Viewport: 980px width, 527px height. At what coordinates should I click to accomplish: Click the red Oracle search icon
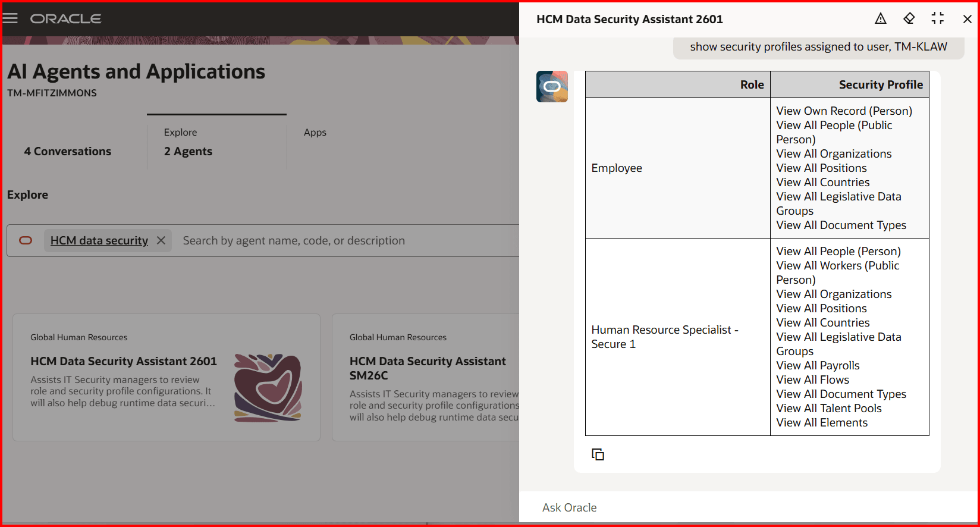(x=26, y=240)
